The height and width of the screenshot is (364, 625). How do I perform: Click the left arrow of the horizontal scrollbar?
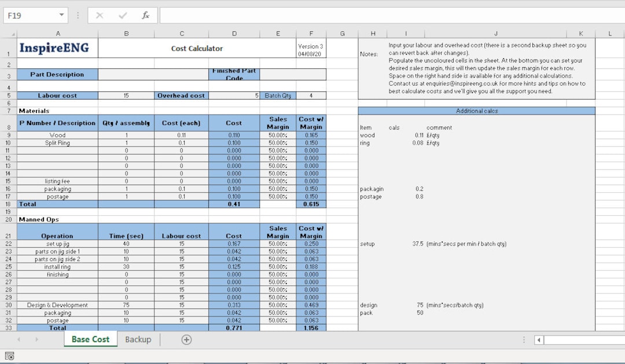pos(538,340)
